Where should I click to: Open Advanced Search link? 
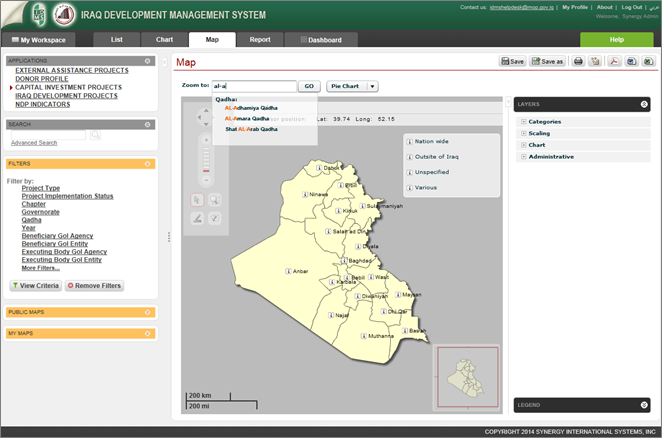[x=34, y=143]
